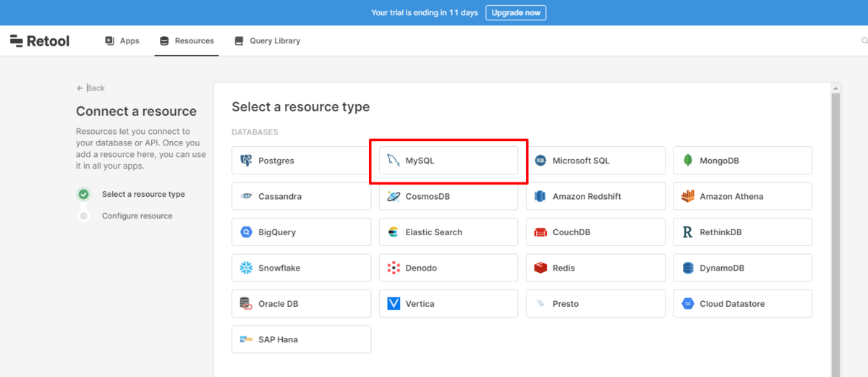
Task: Click the Denodo dots icon
Action: 393,268
